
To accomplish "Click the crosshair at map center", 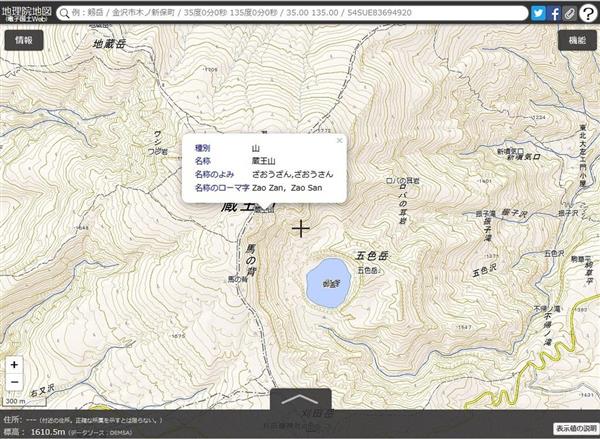I will (301, 229).
